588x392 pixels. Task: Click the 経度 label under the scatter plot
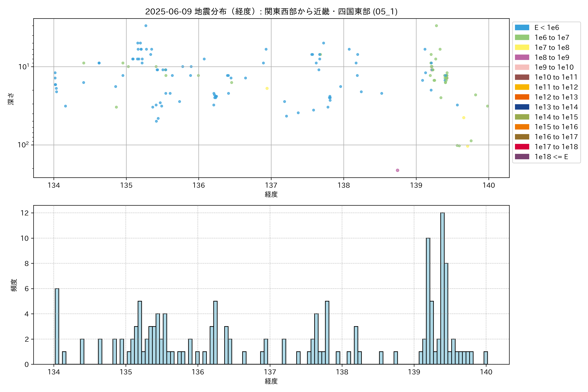click(x=271, y=194)
